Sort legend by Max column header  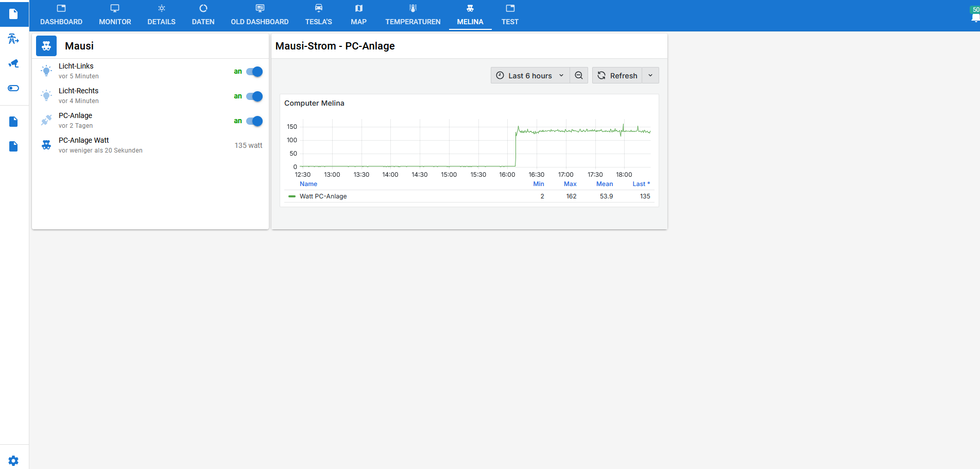coord(570,184)
